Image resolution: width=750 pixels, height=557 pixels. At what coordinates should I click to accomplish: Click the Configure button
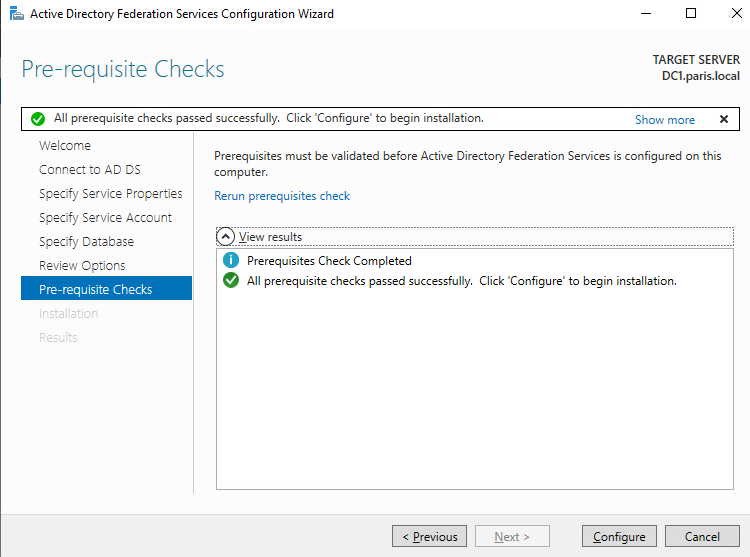(619, 536)
